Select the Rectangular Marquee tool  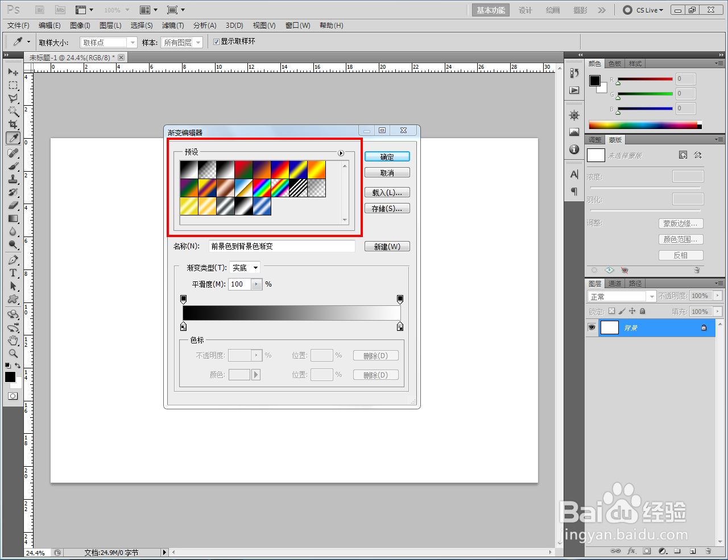13,85
